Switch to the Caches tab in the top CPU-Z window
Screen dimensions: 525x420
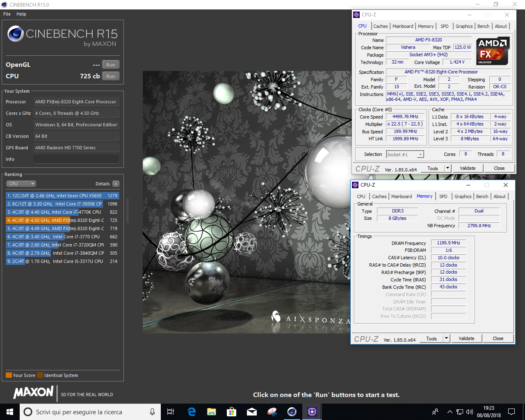[380, 26]
